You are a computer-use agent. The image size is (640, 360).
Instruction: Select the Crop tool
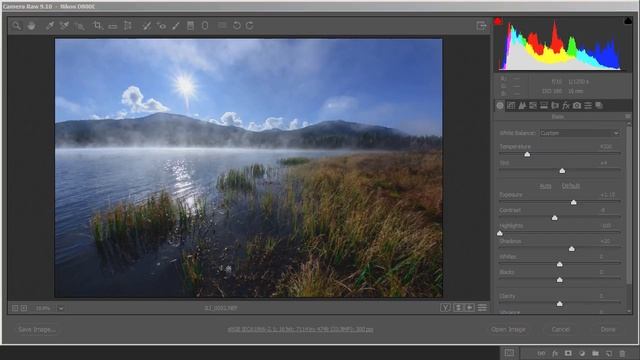pos(98,26)
